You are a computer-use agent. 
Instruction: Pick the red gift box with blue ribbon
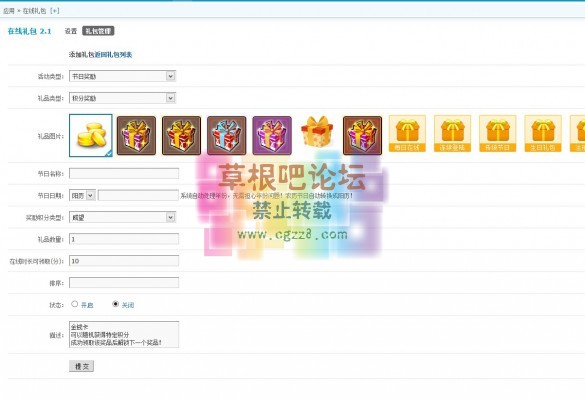[x=226, y=135]
